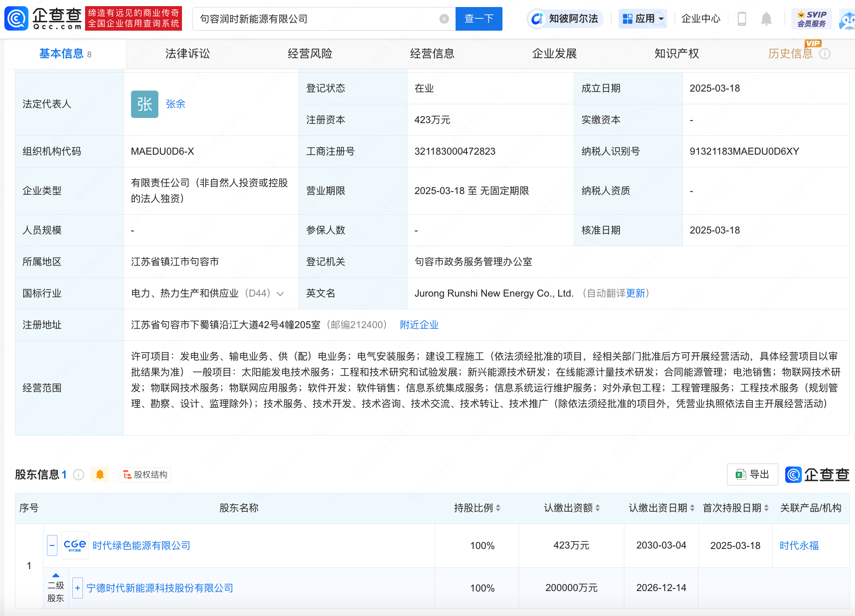Viewport: 855px width, 616px height.
Task: Select 营业期限 value text
Action: click(x=471, y=191)
